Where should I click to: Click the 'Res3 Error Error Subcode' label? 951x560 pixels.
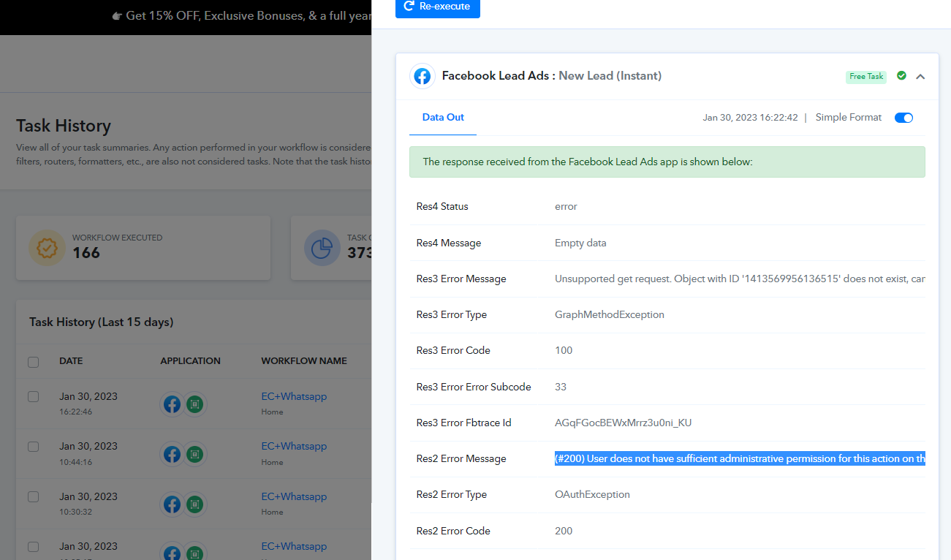tap(474, 387)
